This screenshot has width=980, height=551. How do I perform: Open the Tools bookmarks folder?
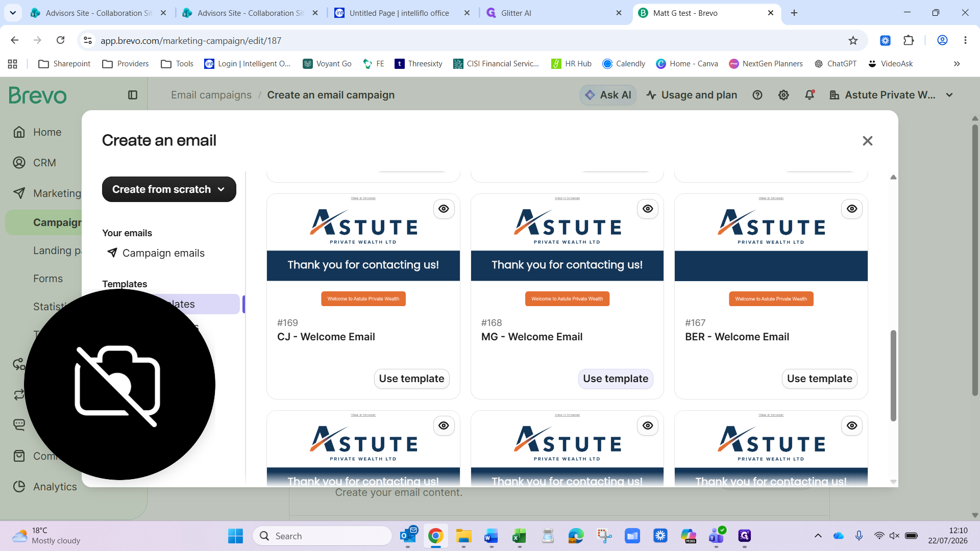[177, 64]
